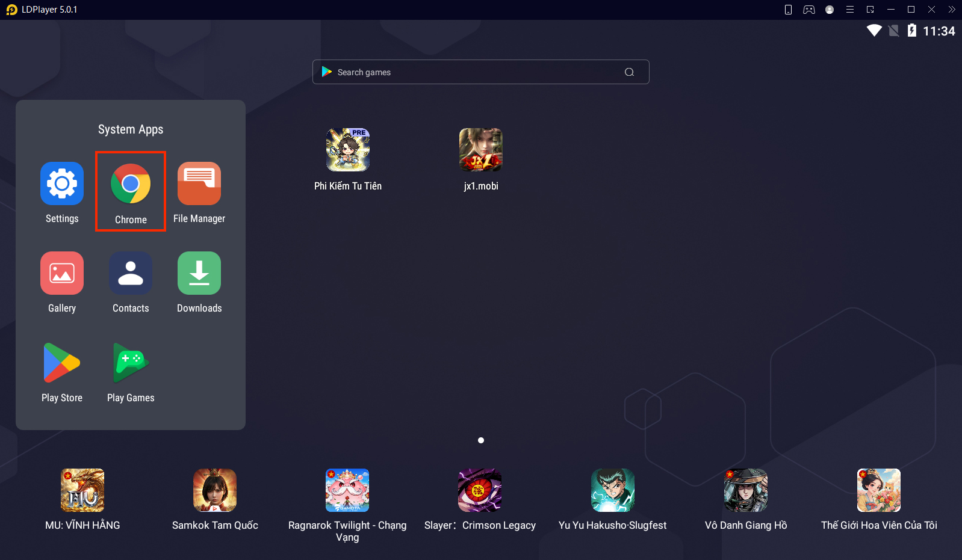
Task: Launch File Manager from System Apps
Action: pyautogui.click(x=199, y=183)
